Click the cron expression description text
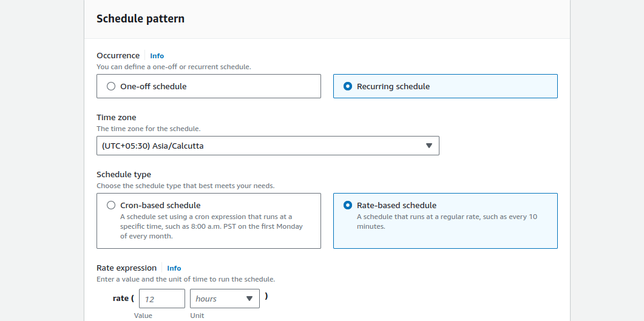This screenshot has height=321, width=644. tap(211, 226)
